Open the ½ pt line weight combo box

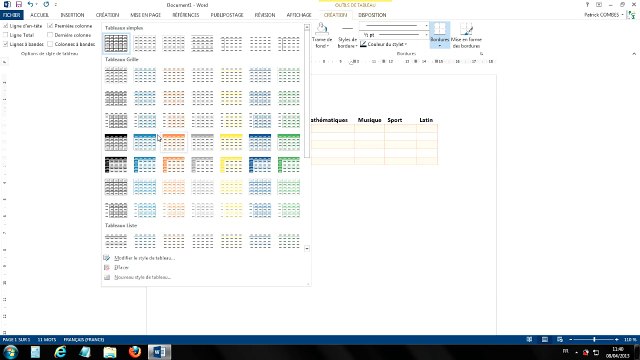394,35
